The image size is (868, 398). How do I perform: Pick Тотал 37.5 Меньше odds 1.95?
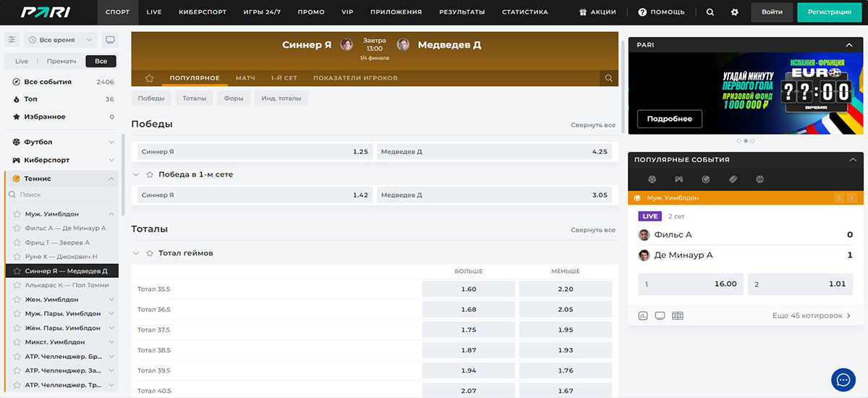click(565, 330)
